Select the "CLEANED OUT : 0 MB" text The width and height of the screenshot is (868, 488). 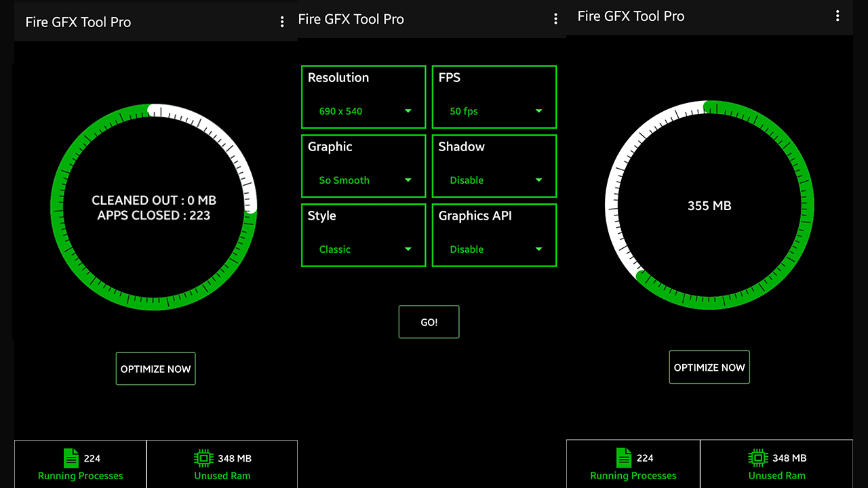pyautogui.click(x=154, y=201)
